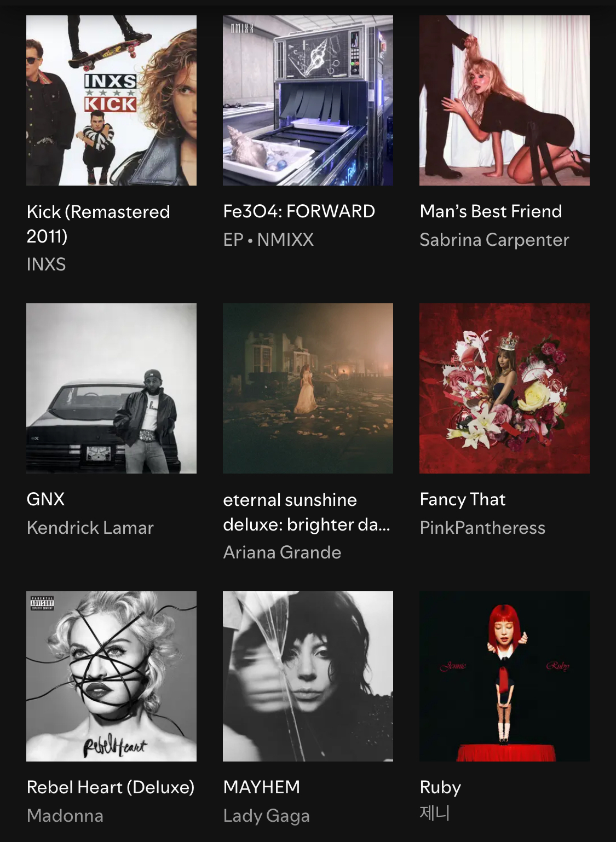616x842 pixels.
Task: Open the MAYHEM album cover image
Action: [308, 676]
